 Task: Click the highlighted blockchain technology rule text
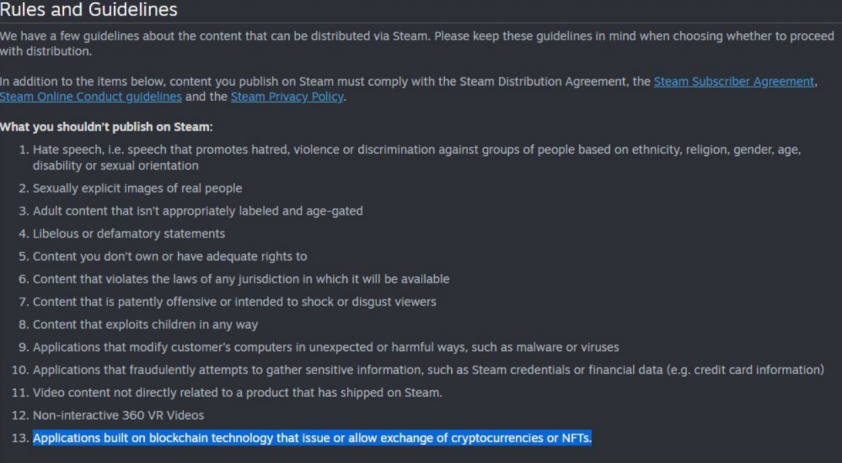tap(312, 438)
